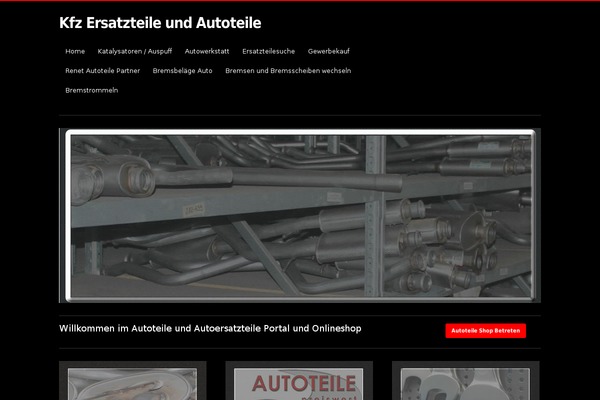Image resolution: width=600 pixels, height=400 pixels.
Task: Click the red Autoteile Shop Betreten button
Action: (x=486, y=331)
